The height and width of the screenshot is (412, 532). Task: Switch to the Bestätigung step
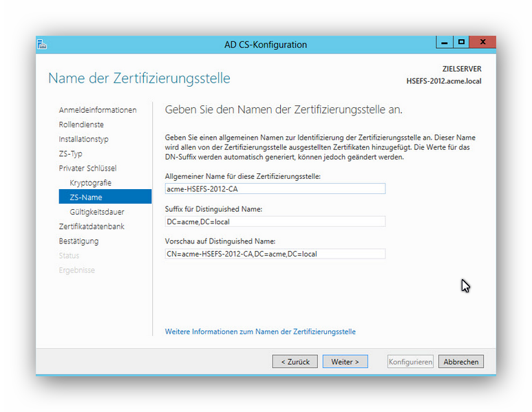(78, 241)
